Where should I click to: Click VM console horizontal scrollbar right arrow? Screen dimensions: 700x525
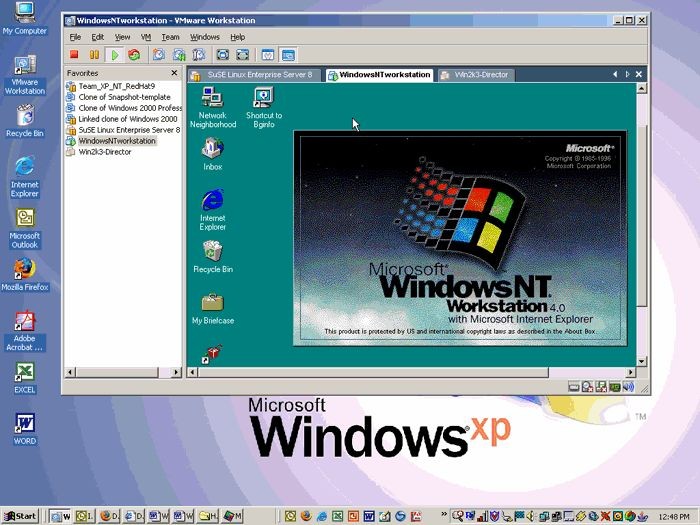click(x=630, y=372)
